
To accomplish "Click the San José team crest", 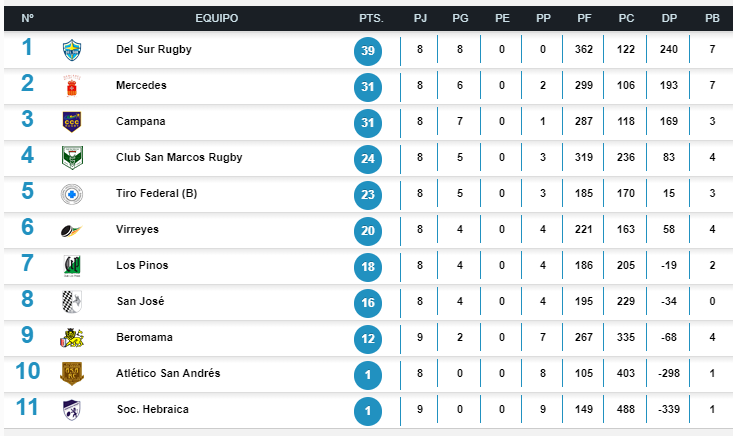I will 71,301.
